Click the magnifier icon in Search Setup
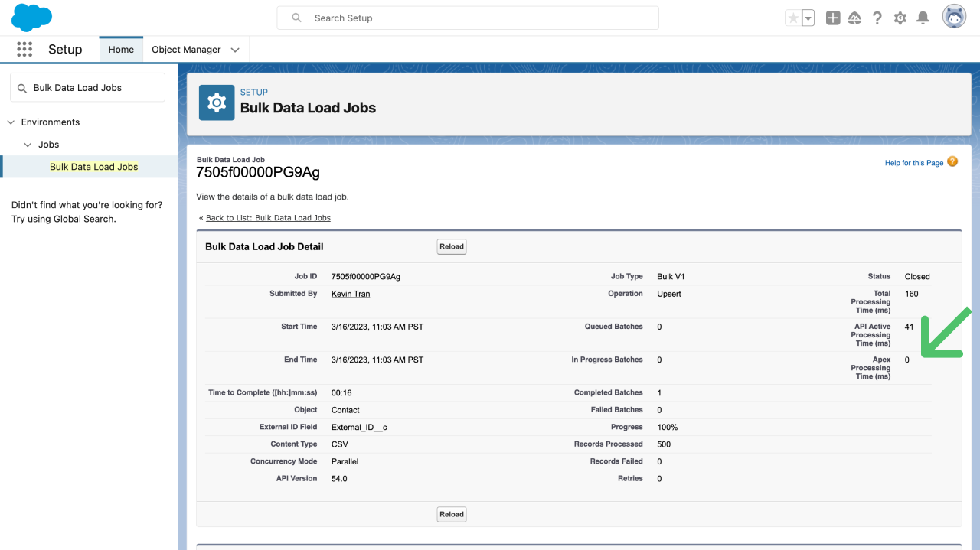980x550 pixels. (296, 18)
